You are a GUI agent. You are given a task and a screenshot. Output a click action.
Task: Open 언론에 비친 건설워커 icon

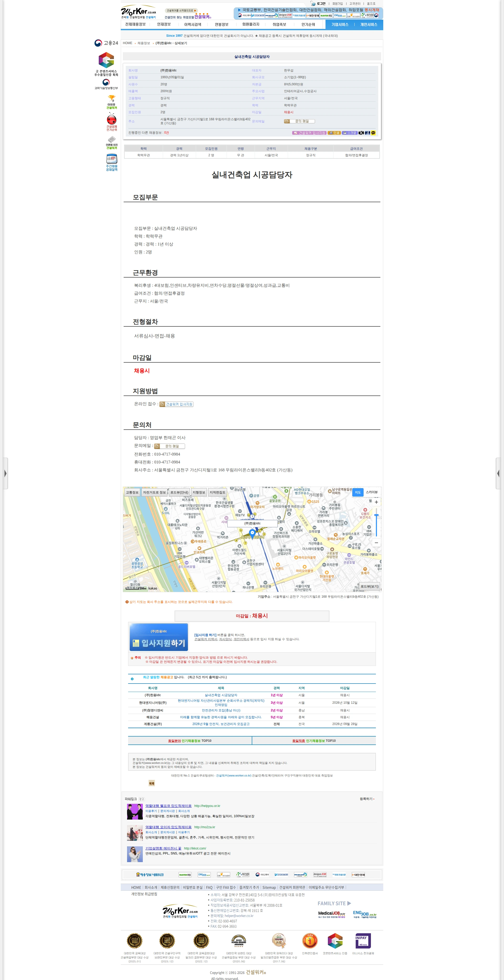coord(112,143)
